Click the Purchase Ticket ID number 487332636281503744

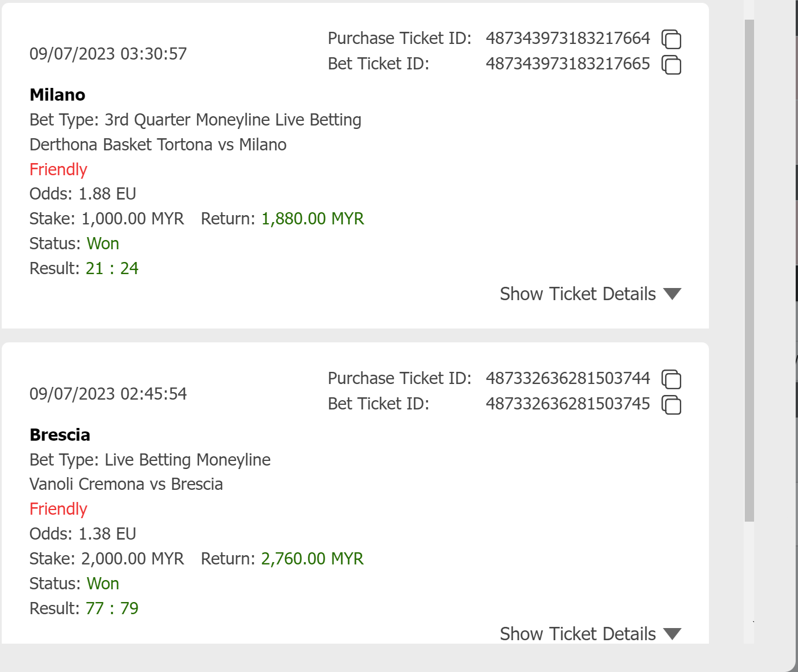[568, 378]
